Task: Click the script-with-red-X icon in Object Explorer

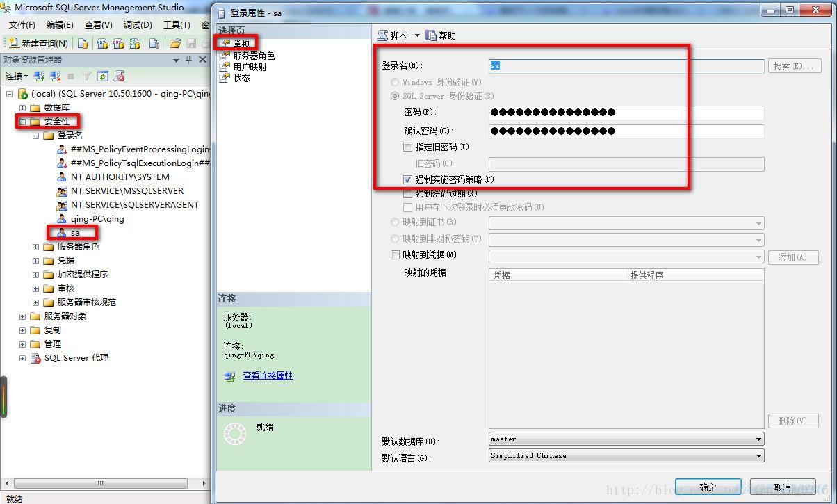Action: pyautogui.click(x=120, y=76)
